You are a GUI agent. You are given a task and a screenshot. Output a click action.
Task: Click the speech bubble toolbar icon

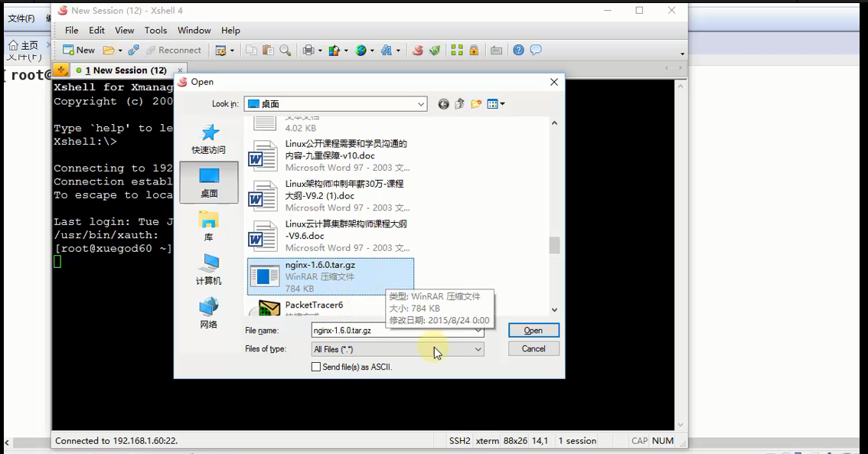[536, 51]
